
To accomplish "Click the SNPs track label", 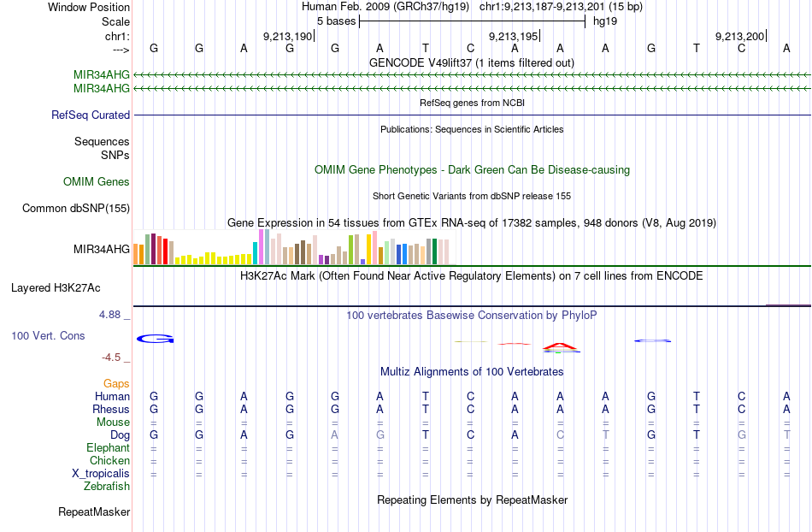I will tap(115, 155).
